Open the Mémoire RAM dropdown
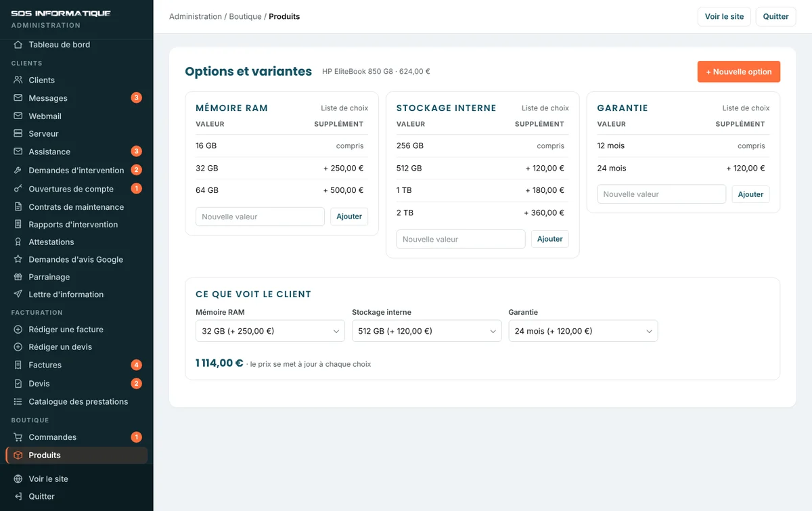This screenshot has height=511, width=812. [270, 331]
